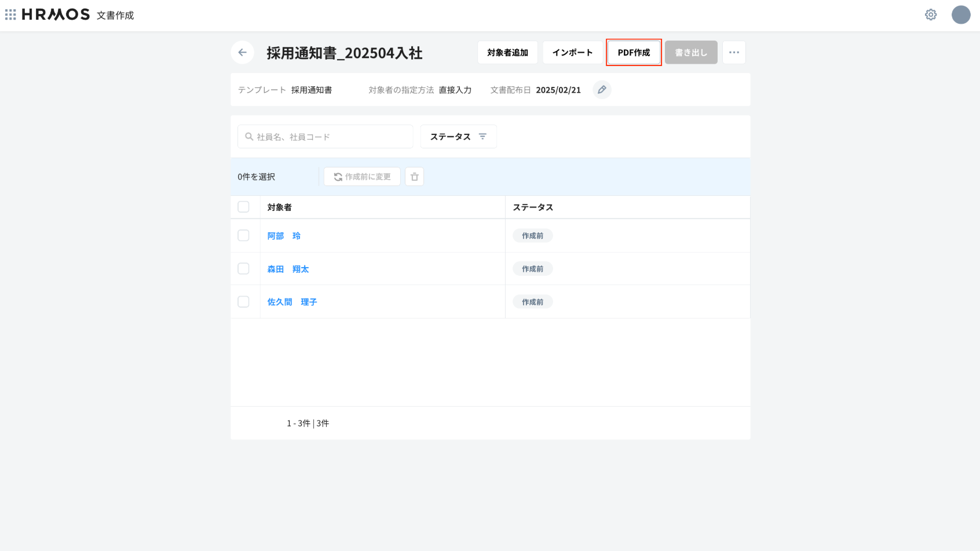
Task: Open the three-dot more options menu
Action: click(734, 52)
